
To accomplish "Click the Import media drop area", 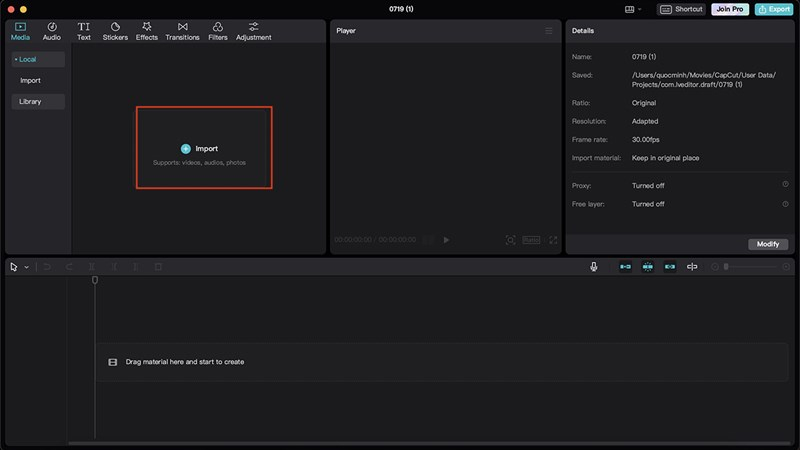I will coord(204,148).
